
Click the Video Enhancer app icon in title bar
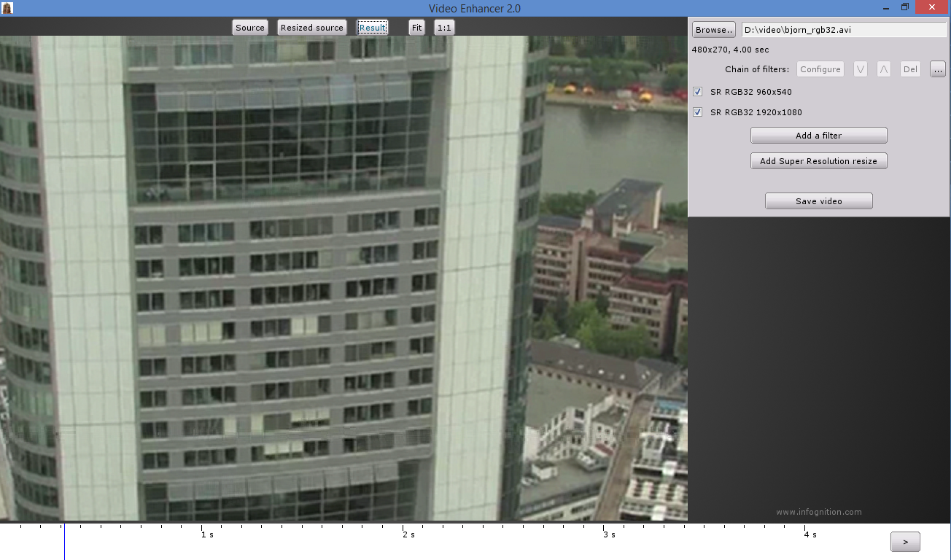(7, 8)
